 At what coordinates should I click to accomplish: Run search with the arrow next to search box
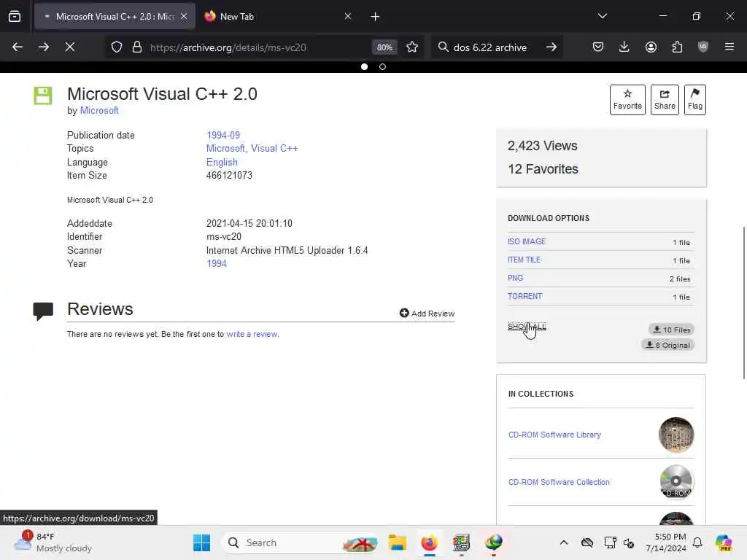(x=551, y=47)
